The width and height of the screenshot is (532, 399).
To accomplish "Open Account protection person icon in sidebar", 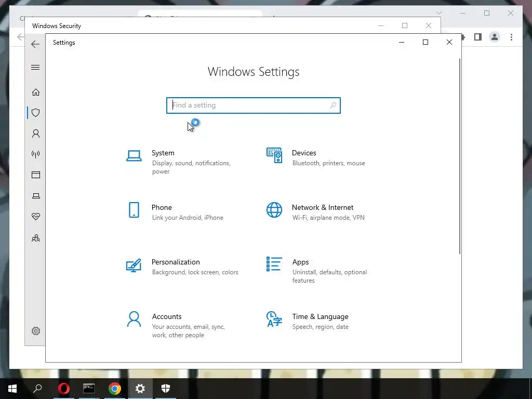I will [x=36, y=134].
